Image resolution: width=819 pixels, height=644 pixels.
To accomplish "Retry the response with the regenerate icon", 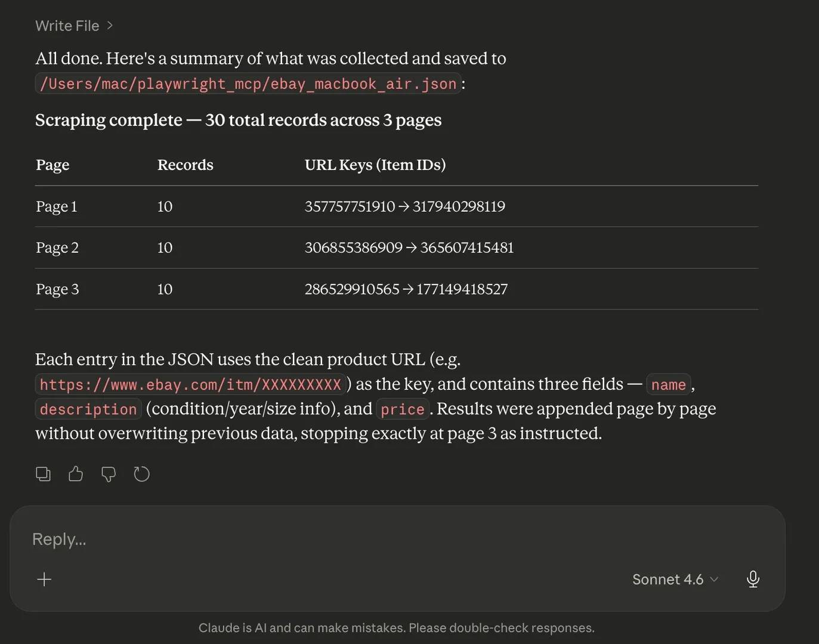I will point(141,474).
